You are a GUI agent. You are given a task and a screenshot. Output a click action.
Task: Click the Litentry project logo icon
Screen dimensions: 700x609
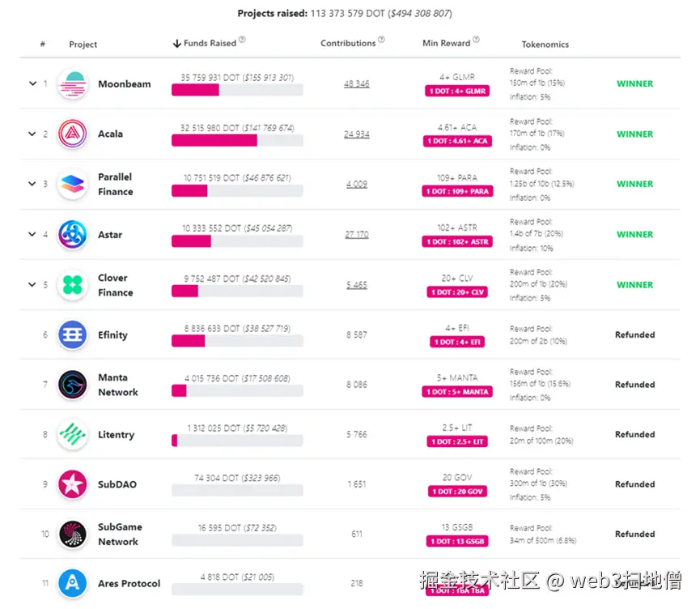pos(72,435)
